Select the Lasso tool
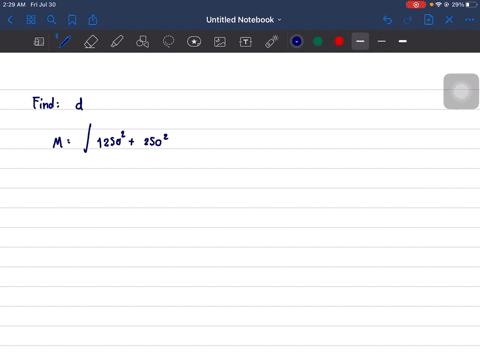The image size is (480, 360). coord(168,42)
